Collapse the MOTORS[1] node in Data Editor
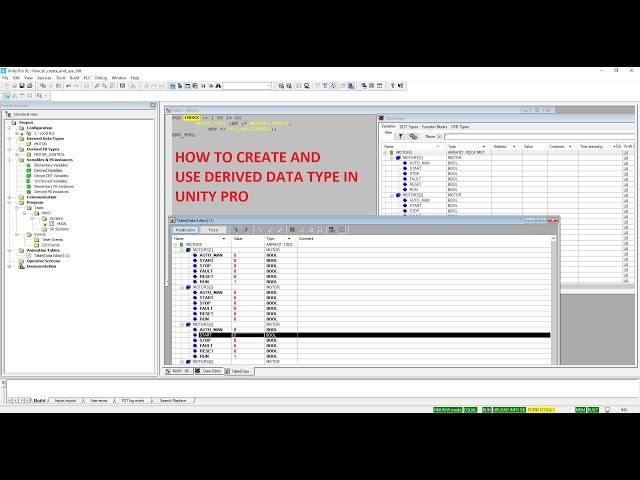The height and width of the screenshot is (480, 640). point(392,158)
